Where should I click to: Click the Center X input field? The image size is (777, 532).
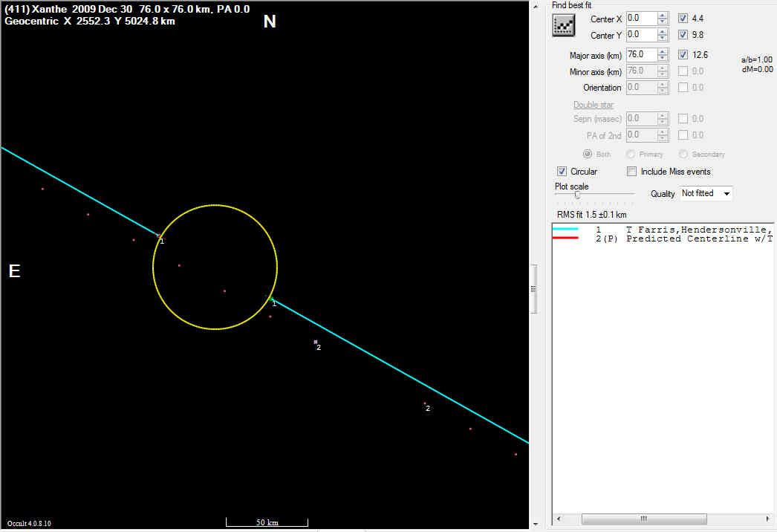641,19
